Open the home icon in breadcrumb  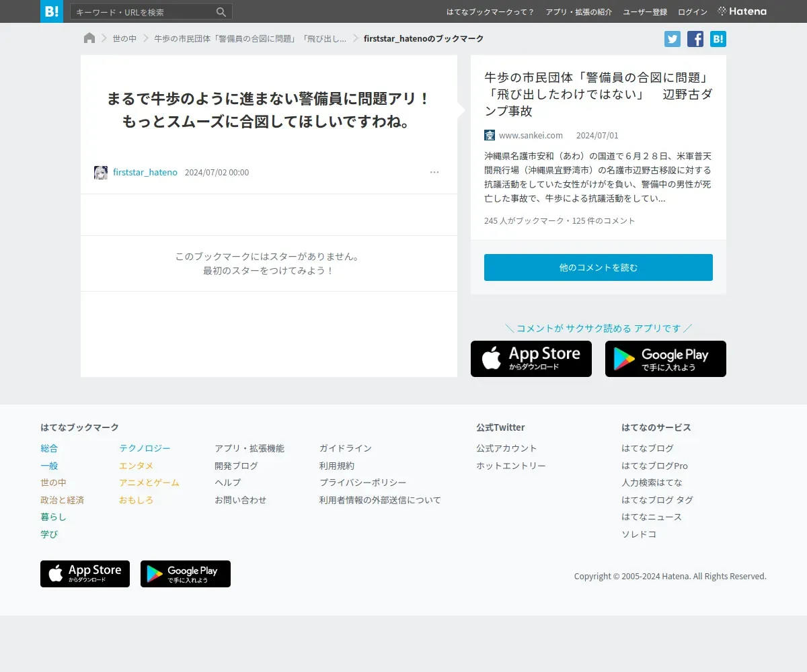click(89, 38)
